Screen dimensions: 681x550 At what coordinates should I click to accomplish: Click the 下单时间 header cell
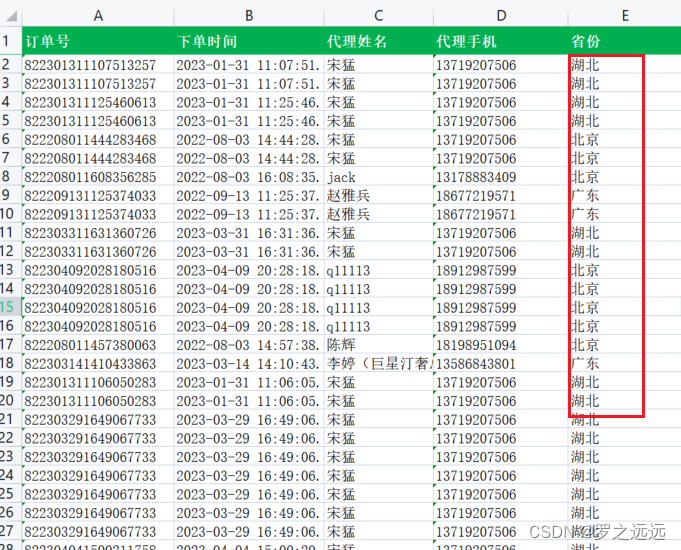pyautogui.click(x=249, y=41)
